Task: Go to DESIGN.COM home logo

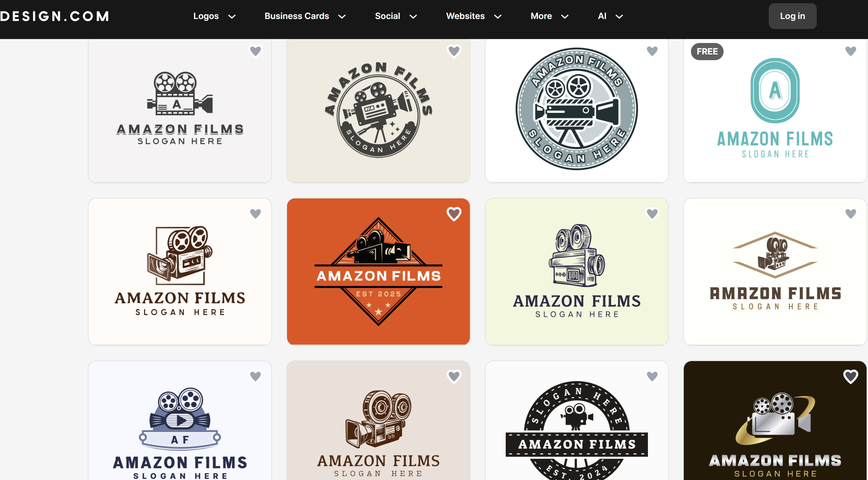Action: pos(54,16)
